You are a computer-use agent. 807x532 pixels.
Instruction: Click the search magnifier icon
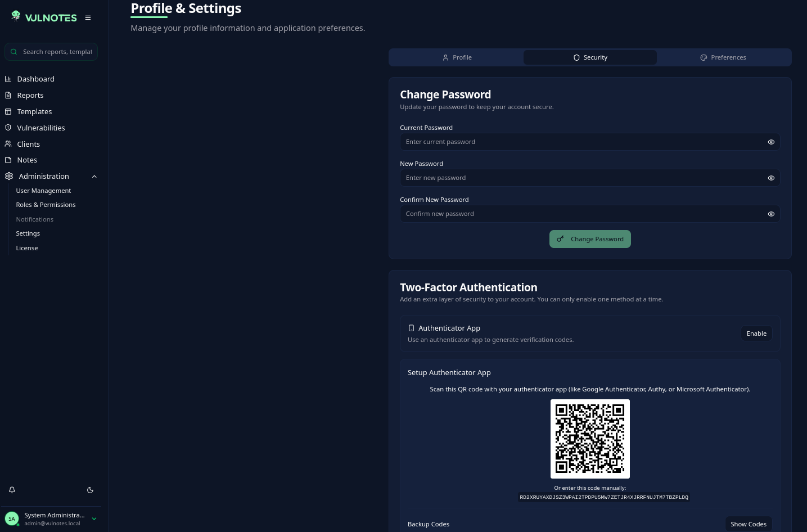pos(13,52)
